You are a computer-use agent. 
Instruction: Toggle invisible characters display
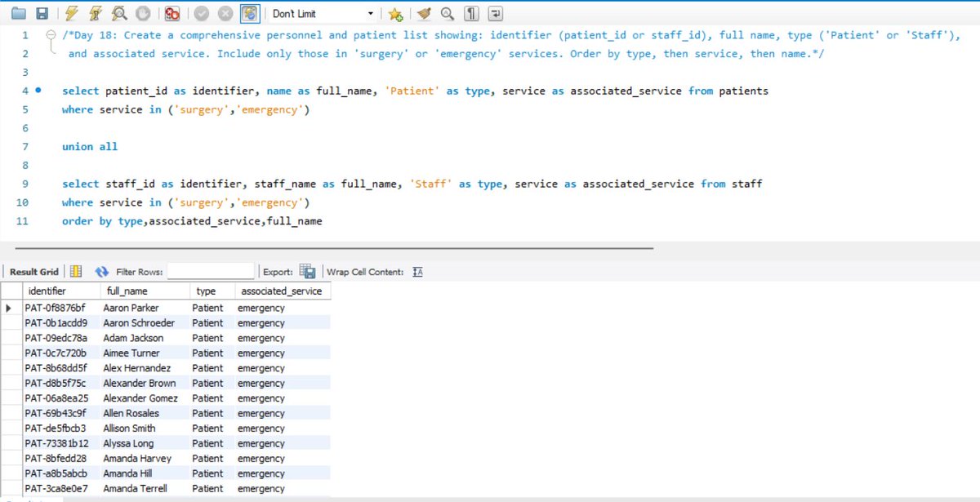(x=471, y=13)
